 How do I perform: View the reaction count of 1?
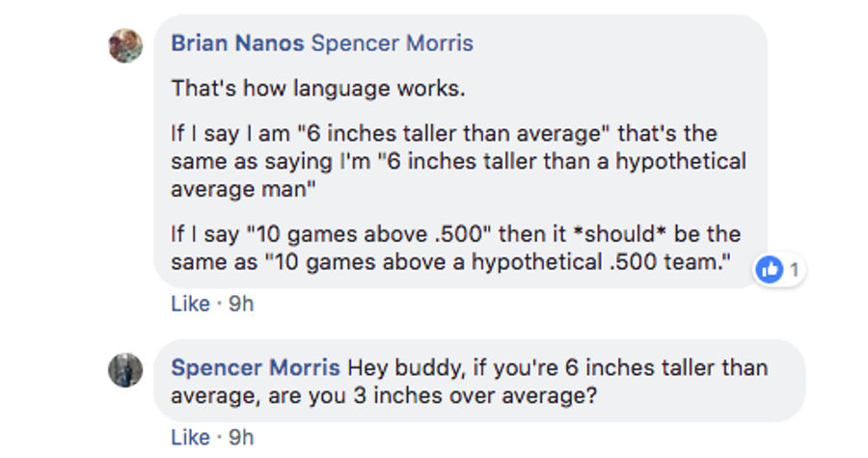coord(795,270)
